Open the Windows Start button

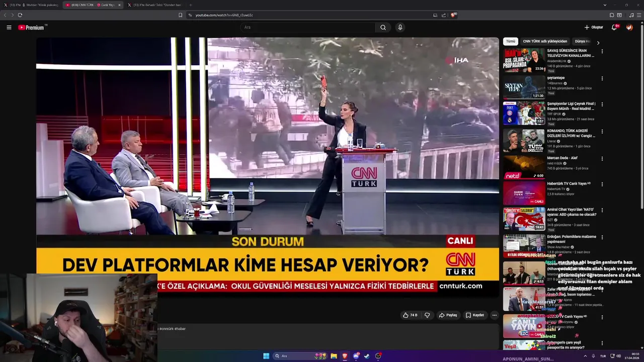(x=266, y=356)
